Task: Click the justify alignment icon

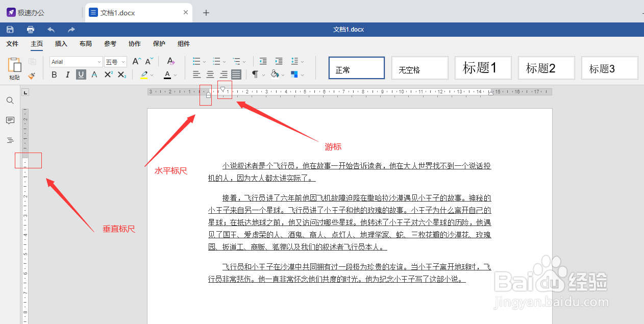Action: click(236, 74)
